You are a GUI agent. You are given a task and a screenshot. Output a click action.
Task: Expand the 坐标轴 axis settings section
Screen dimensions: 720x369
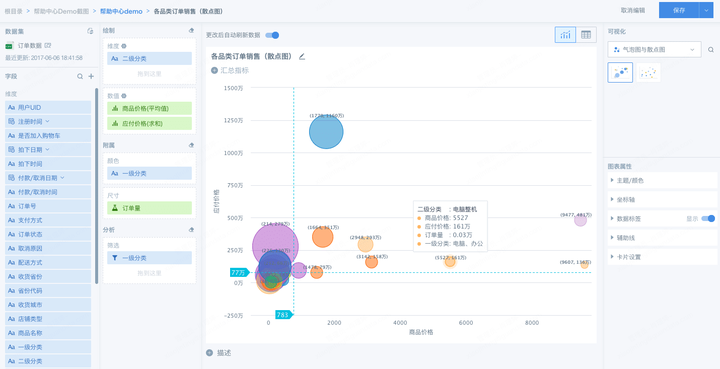(662, 200)
